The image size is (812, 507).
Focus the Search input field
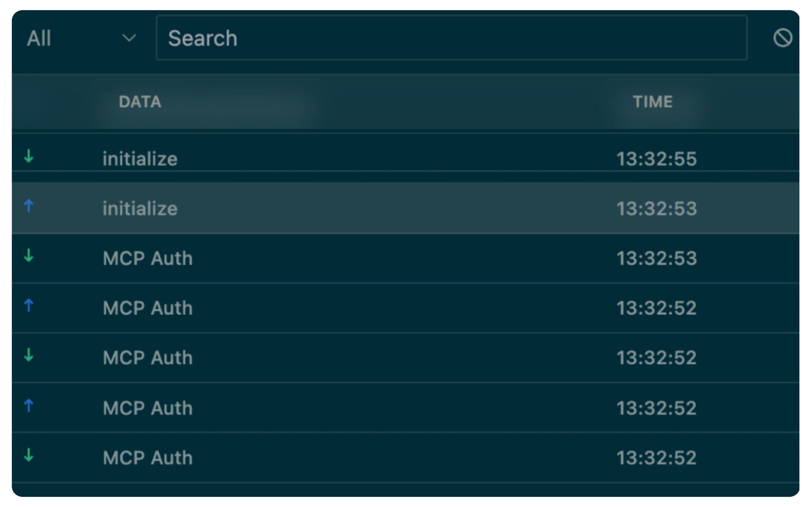(451, 38)
